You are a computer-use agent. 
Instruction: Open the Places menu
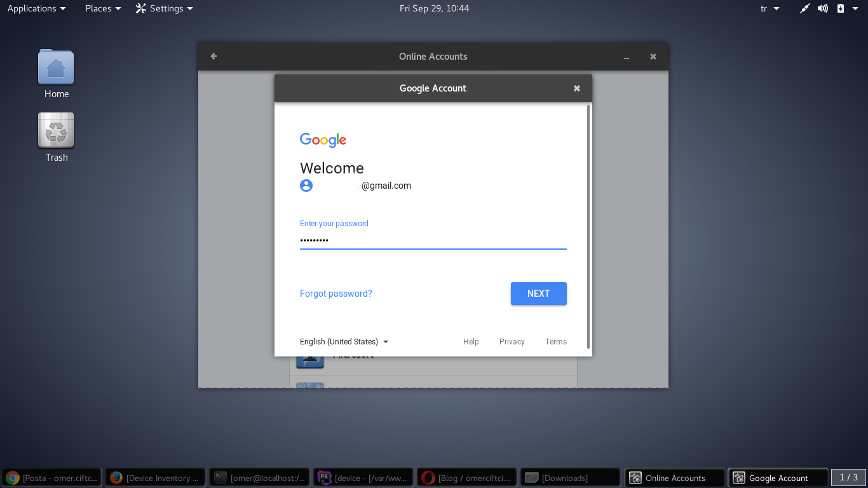click(x=103, y=8)
